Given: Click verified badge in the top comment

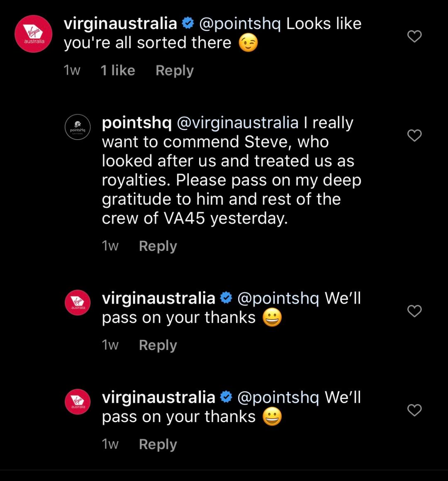Looking at the screenshot, I should pyautogui.click(x=188, y=24).
